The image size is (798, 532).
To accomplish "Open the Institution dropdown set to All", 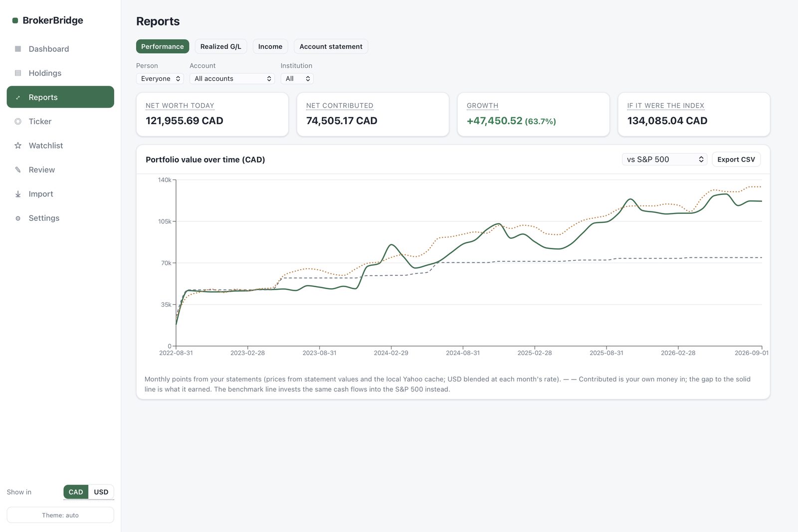I will click(x=297, y=79).
